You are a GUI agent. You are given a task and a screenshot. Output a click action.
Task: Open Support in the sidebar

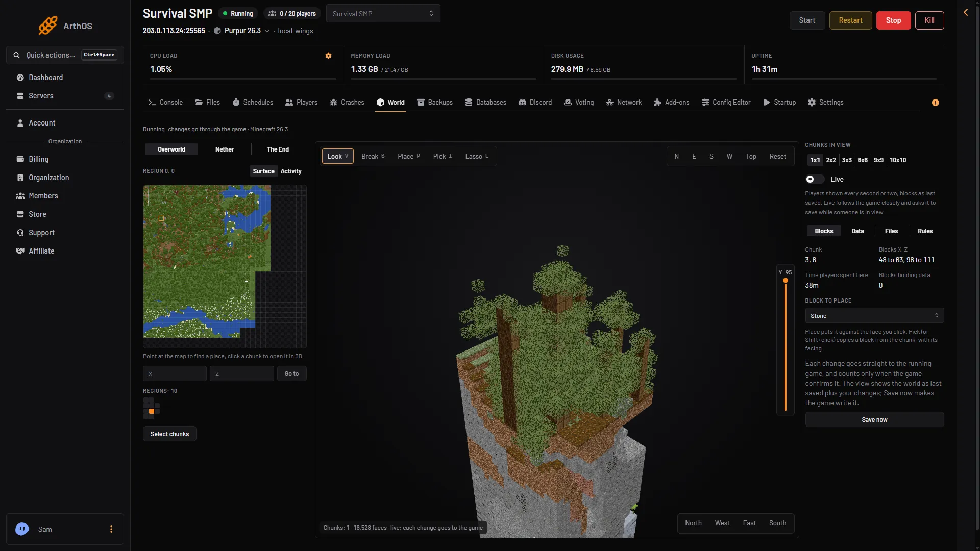click(65, 233)
